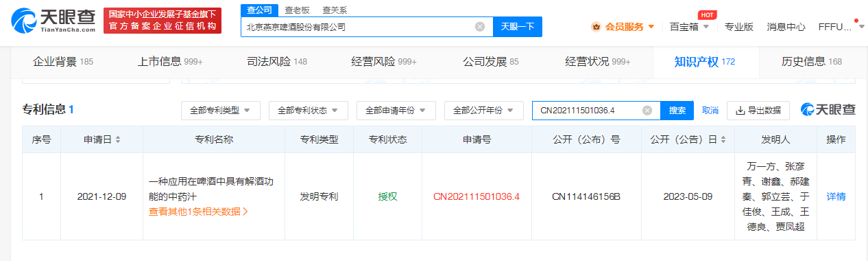The image size is (868, 261).
Task: Open 全部申请年份 dropdown
Action: pos(396,110)
